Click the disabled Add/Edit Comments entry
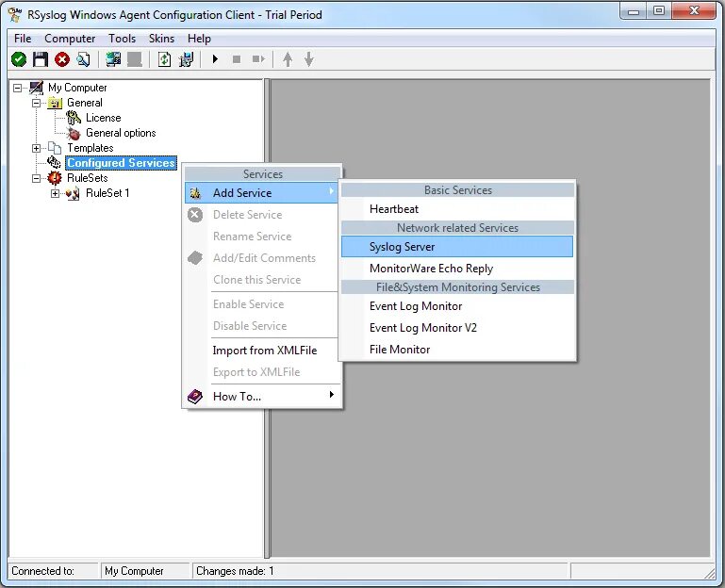Viewport: 725px width, 588px height. [262, 258]
